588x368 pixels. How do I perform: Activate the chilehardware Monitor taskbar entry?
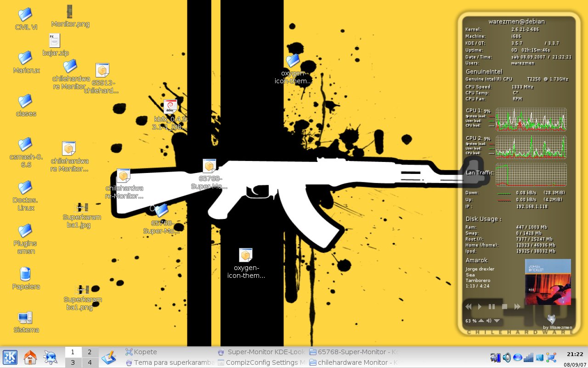(x=354, y=362)
